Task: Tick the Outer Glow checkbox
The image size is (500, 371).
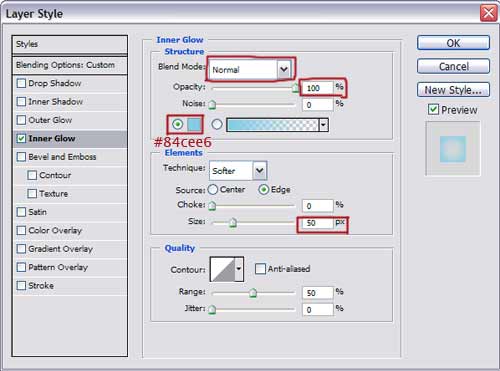Action: point(21,120)
